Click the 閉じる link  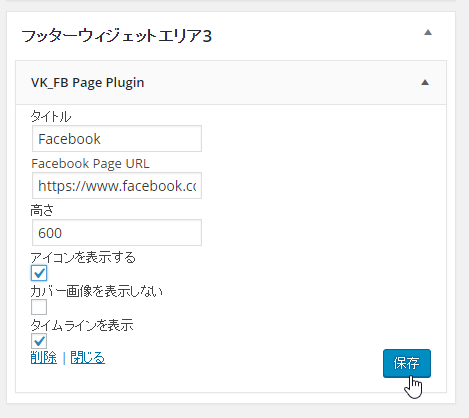coord(88,358)
